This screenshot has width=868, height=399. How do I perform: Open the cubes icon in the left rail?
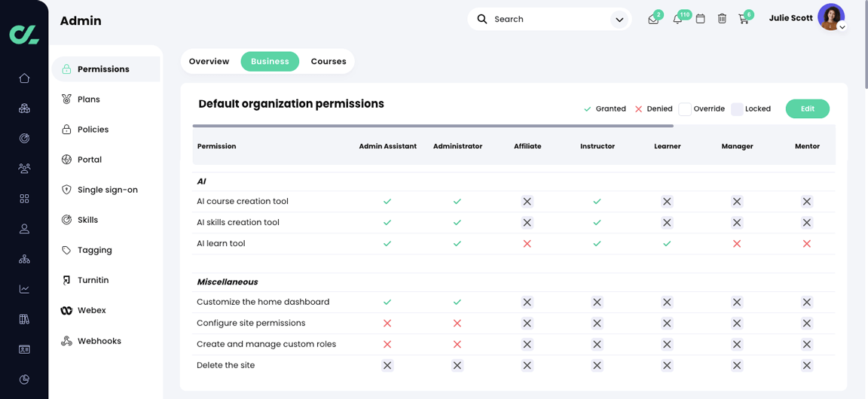coord(24,108)
